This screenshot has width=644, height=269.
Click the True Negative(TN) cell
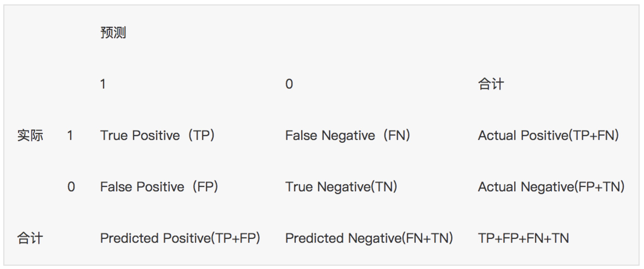(x=341, y=187)
